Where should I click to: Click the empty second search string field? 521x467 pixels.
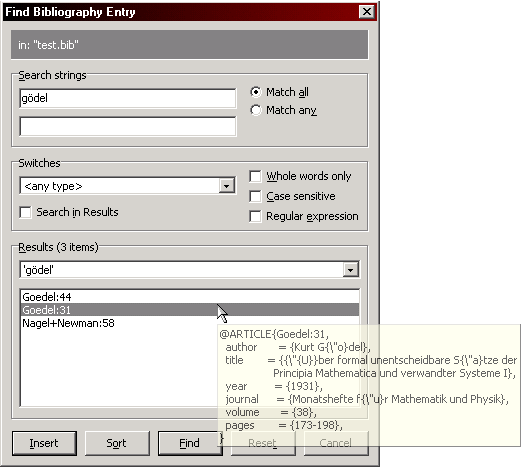point(128,126)
